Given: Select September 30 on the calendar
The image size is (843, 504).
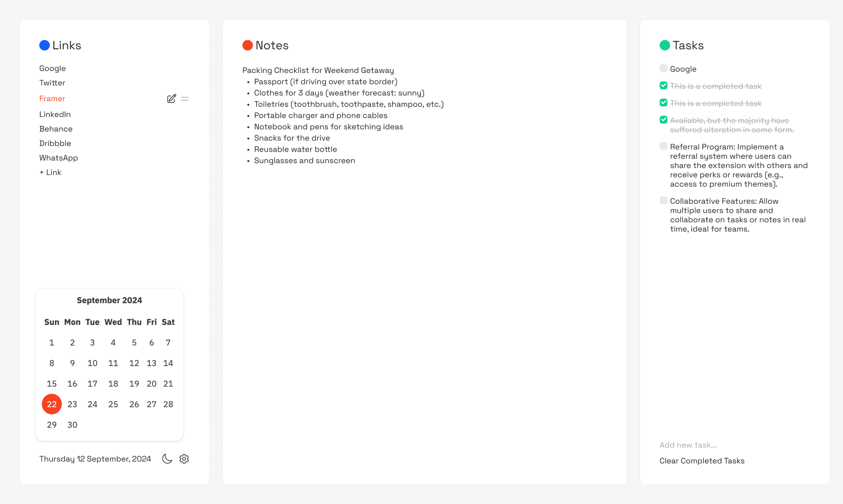Looking at the screenshot, I should tap(72, 424).
